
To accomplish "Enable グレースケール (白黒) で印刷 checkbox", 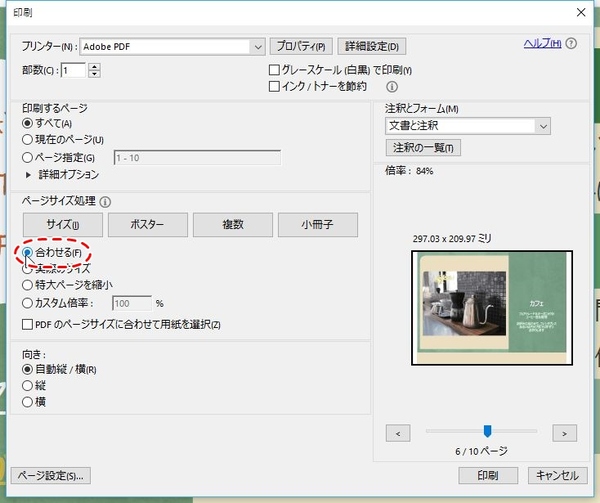I will (x=274, y=70).
